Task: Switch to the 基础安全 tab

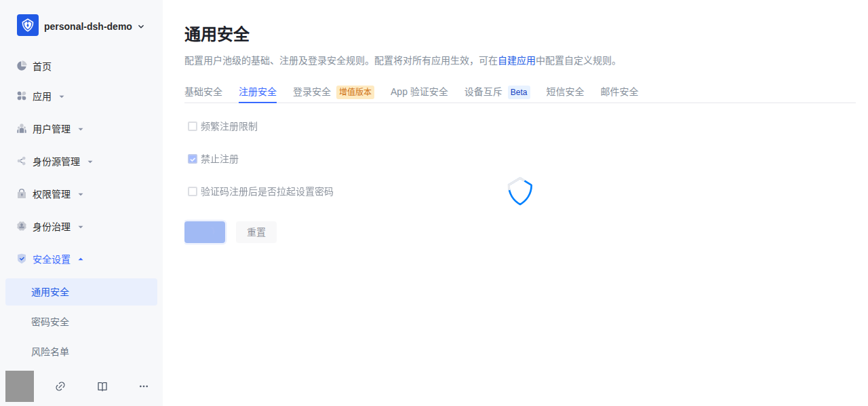Action: point(203,92)
